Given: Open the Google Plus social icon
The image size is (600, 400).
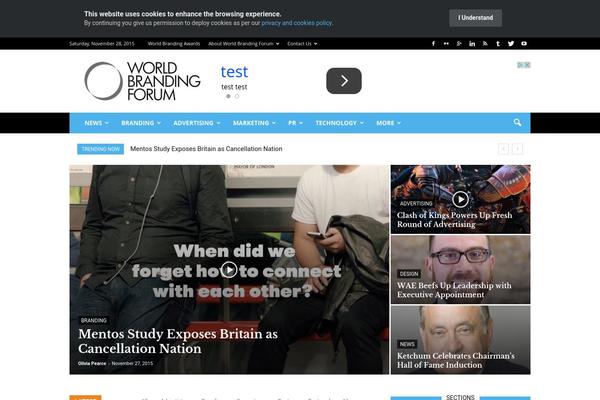Looking at the screenshot, I should 459,44.
